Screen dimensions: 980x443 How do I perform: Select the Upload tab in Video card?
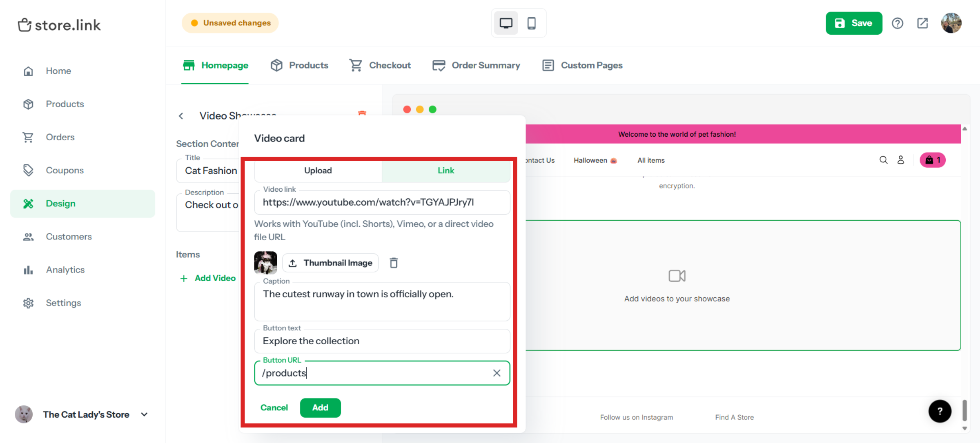(x=318, y=171)
